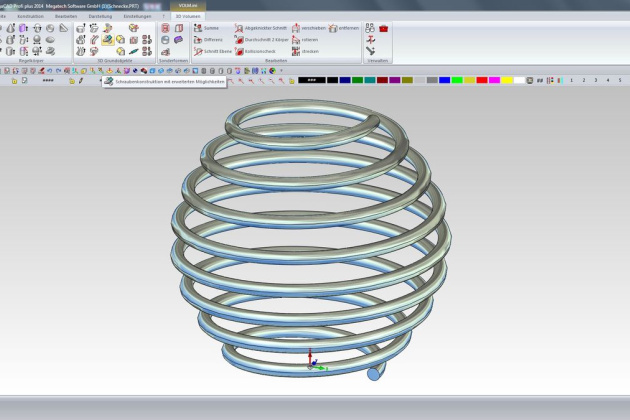Select the 3D Volumen tab
Viewport: 630px width, 420px height.
click(186, 17)
